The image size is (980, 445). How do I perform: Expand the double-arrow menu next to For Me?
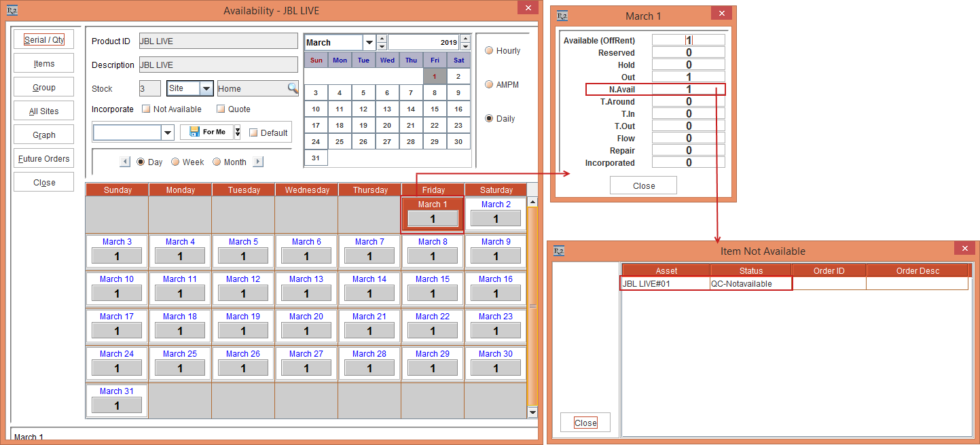click(238, 132)
